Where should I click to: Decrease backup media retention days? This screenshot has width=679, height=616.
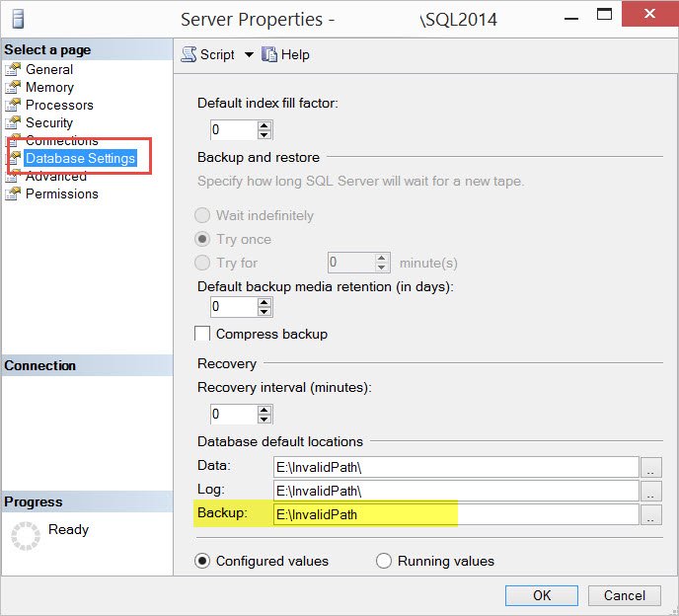tap(264, 311)
